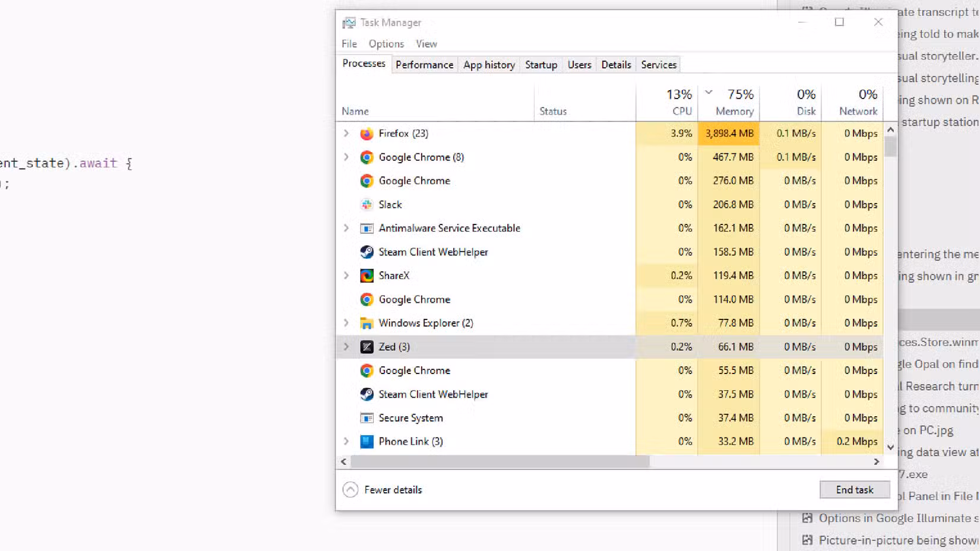Click the 162.1 MB memory cell
The image size is (980, 551).
pyautogui.click(x=729, y=229)
